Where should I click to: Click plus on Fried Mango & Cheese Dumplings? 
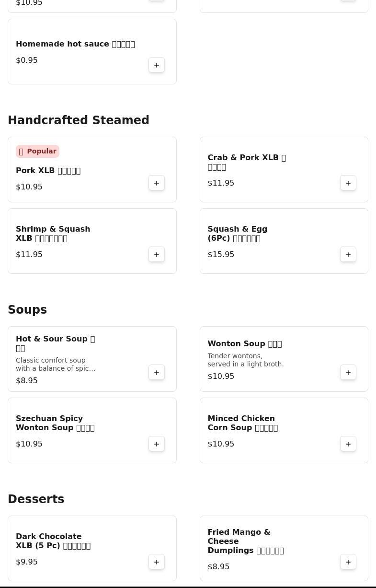[x=348, y=562]
